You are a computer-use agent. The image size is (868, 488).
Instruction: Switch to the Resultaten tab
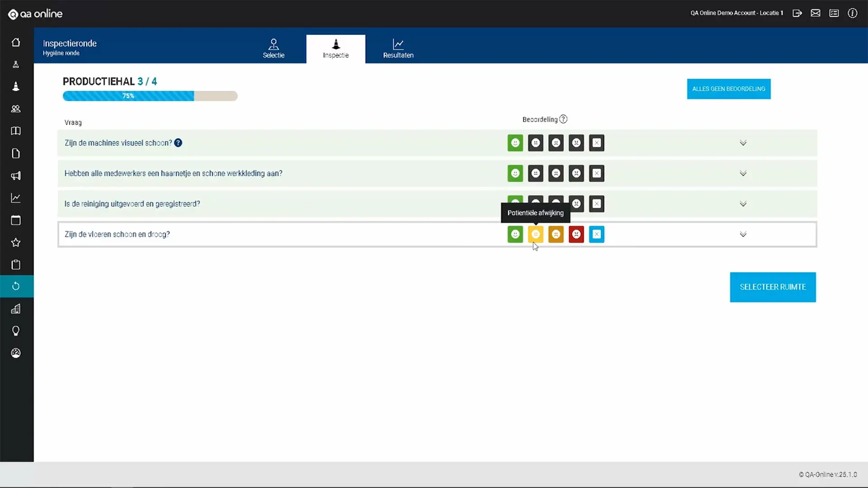(x=398, y=49)
